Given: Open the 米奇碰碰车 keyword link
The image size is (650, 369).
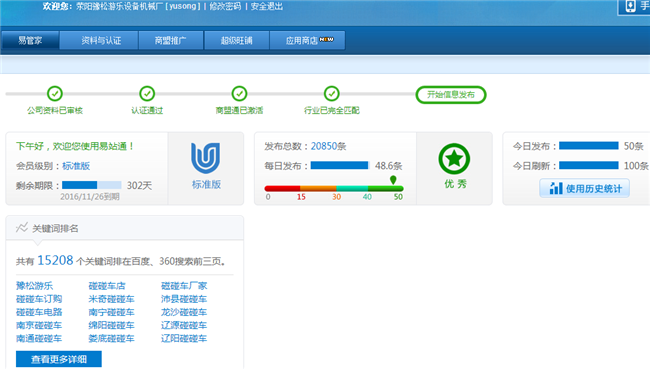Looking at the screenshot, I should pos(112,299).
